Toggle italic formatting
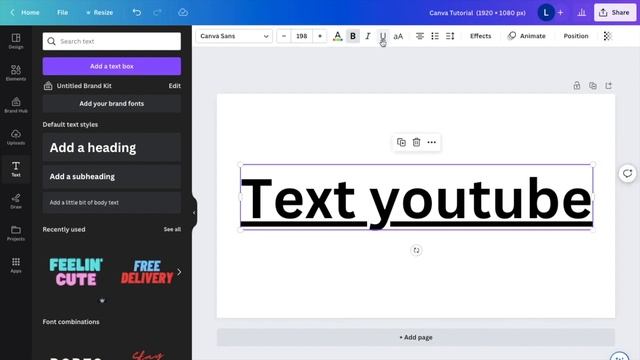The width and height of the screenshot is (640, 360). click(x=368, y=36)
